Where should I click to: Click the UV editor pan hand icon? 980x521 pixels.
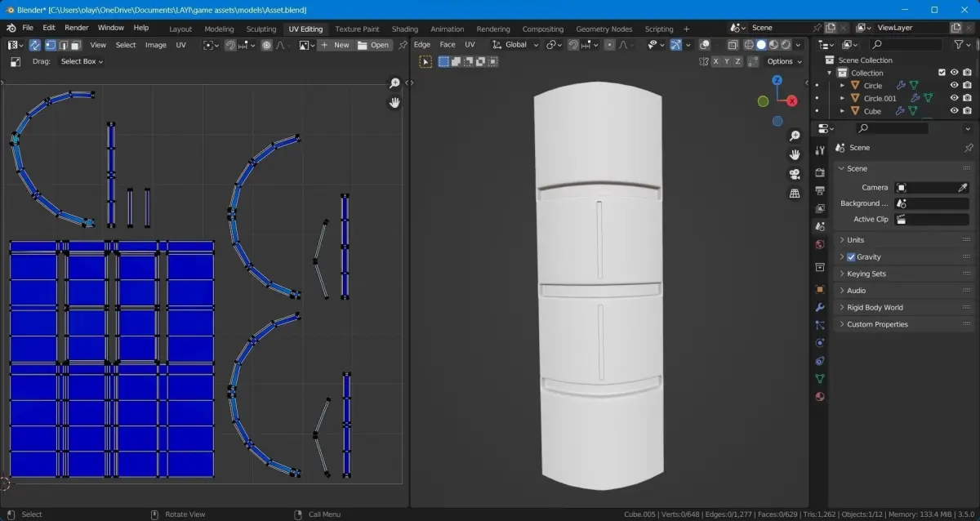394,103
